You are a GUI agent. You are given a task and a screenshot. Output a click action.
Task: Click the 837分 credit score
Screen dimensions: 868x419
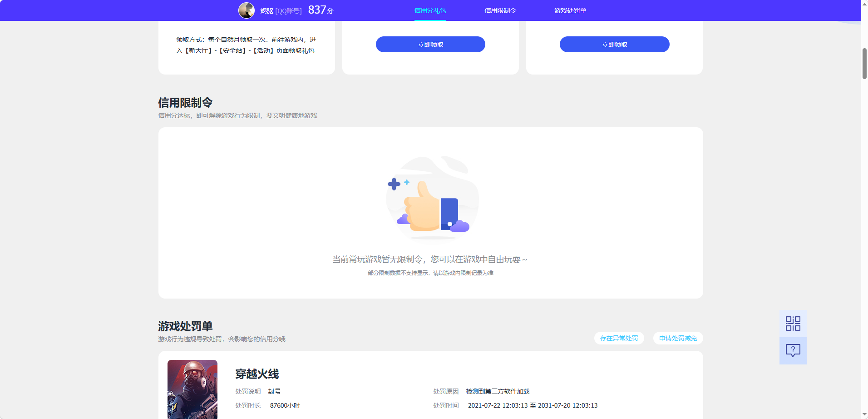pos(321,10)
